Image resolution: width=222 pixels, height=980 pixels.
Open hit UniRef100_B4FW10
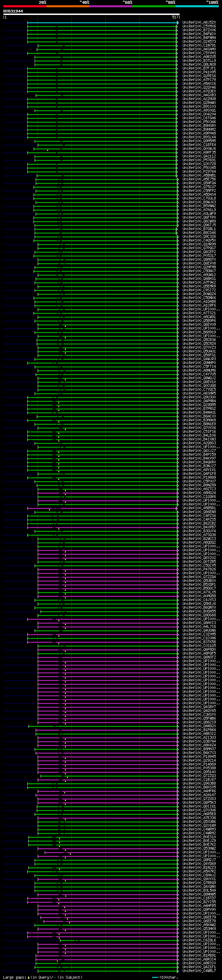tap(199, 34)
